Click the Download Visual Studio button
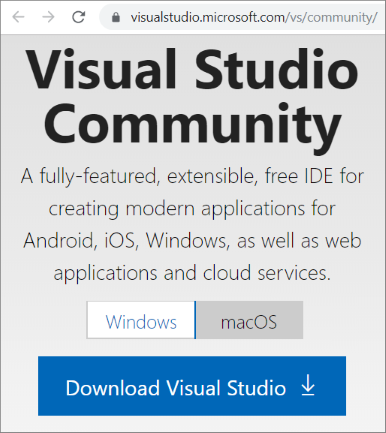 coord(192,386)
